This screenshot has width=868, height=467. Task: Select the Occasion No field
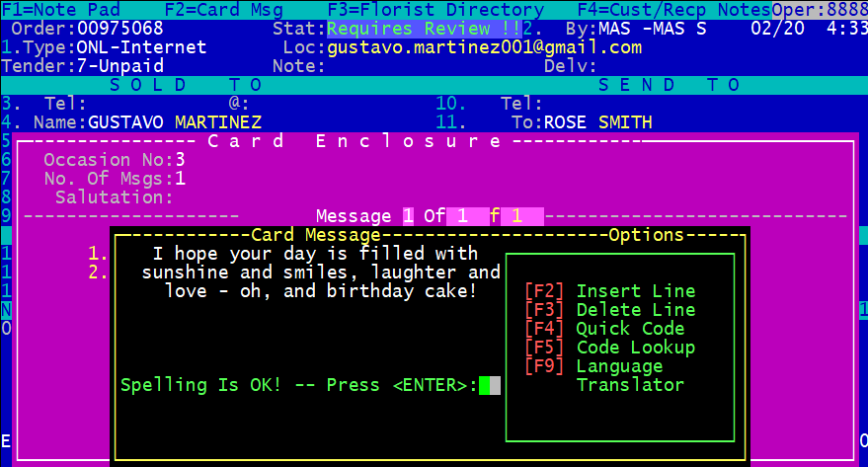click(180, 160)
